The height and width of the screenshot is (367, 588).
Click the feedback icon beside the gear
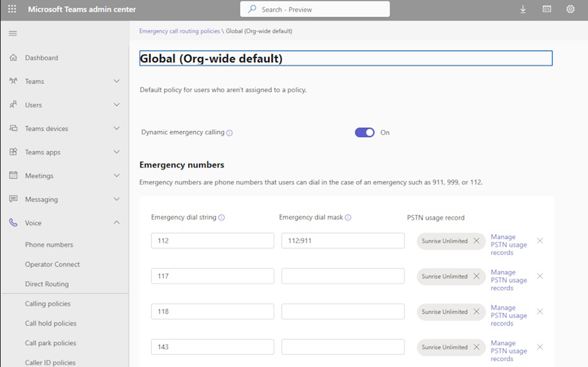pyautogui.click(x=547, y=9)
